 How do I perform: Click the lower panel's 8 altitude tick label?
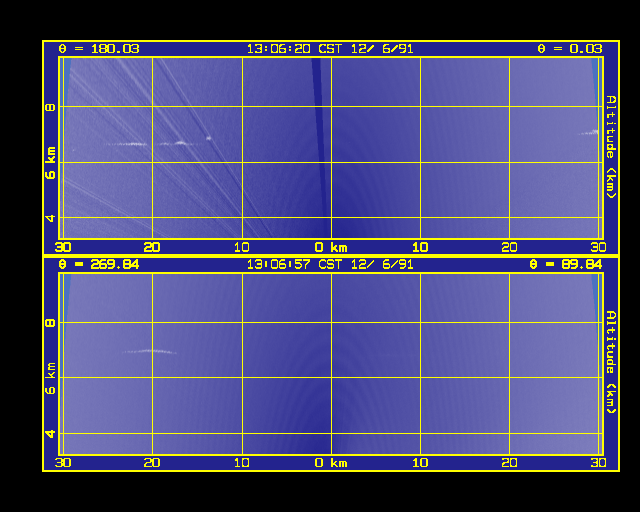click(50, 323)
